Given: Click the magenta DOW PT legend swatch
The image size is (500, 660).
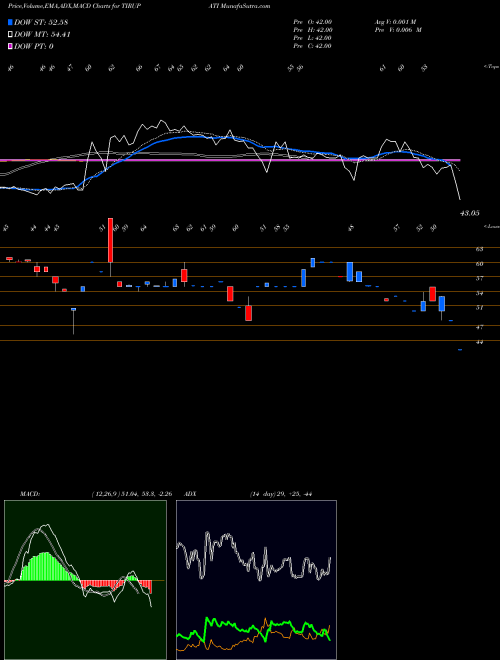Looking at the screenshot, I should (x=10, y=46).
